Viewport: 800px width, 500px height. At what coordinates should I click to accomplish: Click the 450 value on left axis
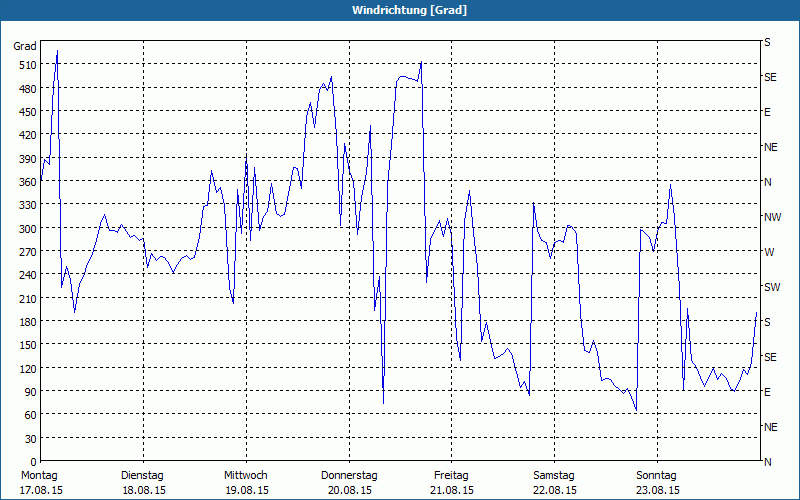[28, 112]
